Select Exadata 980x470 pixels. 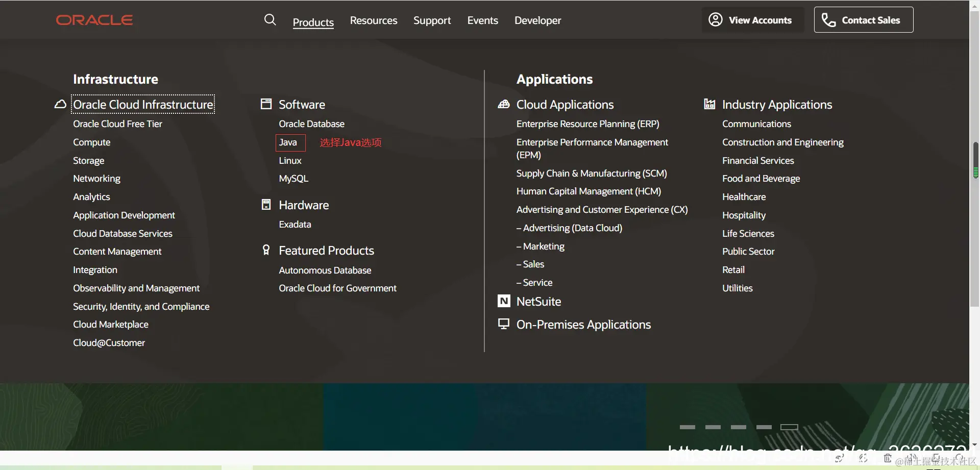[295, 225]
